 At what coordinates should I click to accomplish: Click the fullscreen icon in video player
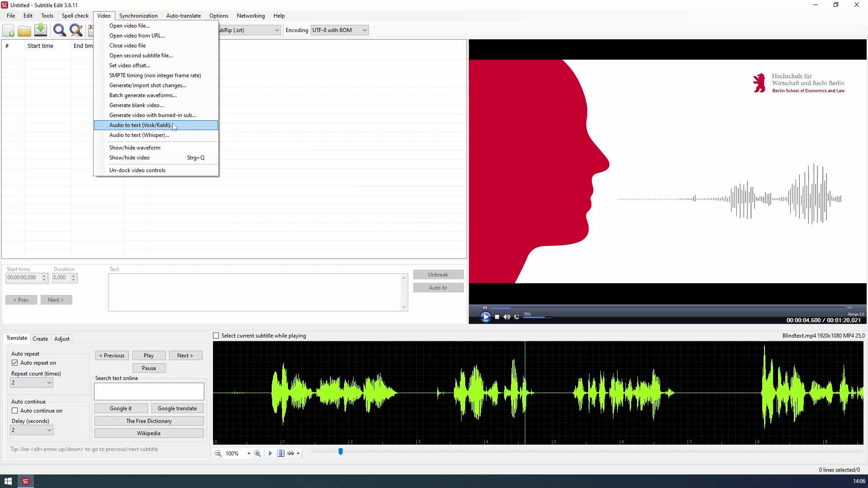(517, 317)
